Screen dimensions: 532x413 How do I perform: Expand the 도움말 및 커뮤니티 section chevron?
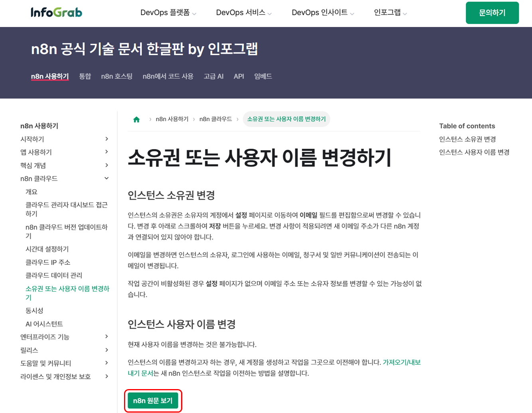pyautogui.click(x=106, y=363)
